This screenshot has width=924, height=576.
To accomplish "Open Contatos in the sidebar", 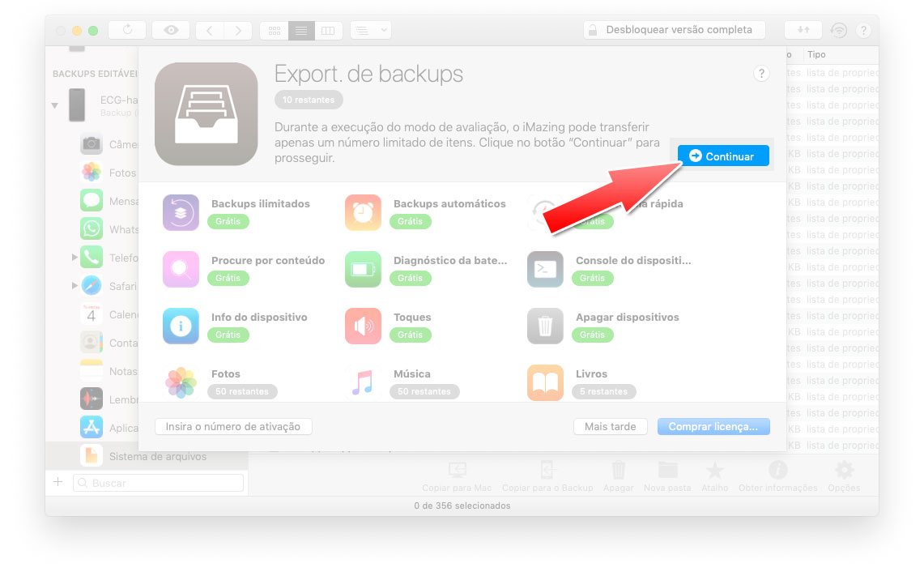I will pos(109,343).
